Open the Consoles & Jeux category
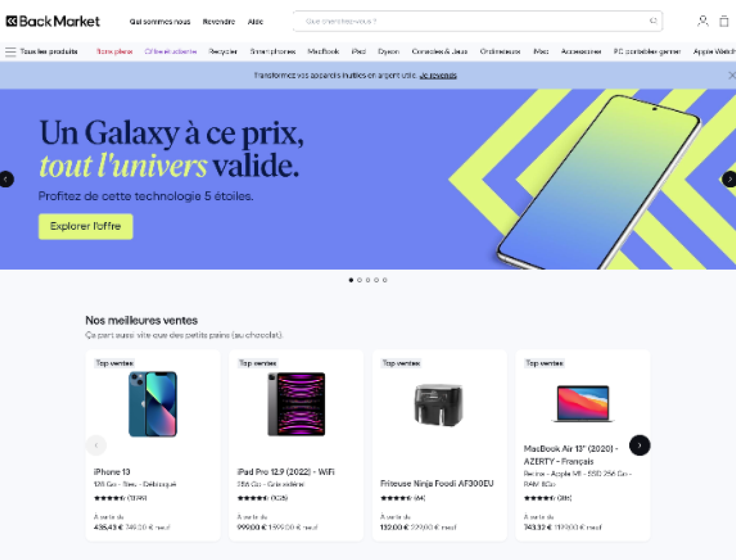 pos(439,52)
